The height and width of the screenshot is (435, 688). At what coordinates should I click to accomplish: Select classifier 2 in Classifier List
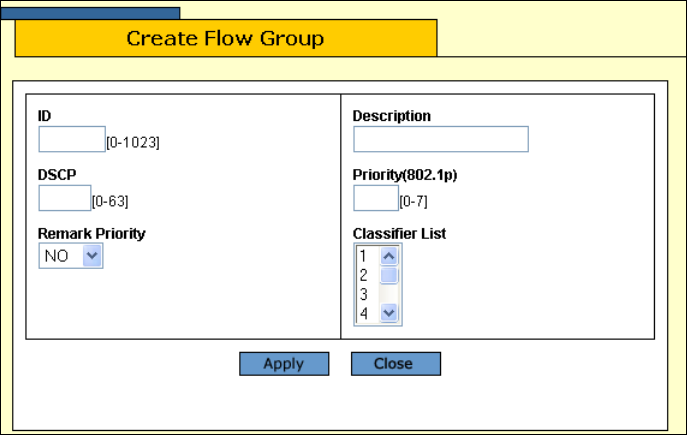[365, 275]
